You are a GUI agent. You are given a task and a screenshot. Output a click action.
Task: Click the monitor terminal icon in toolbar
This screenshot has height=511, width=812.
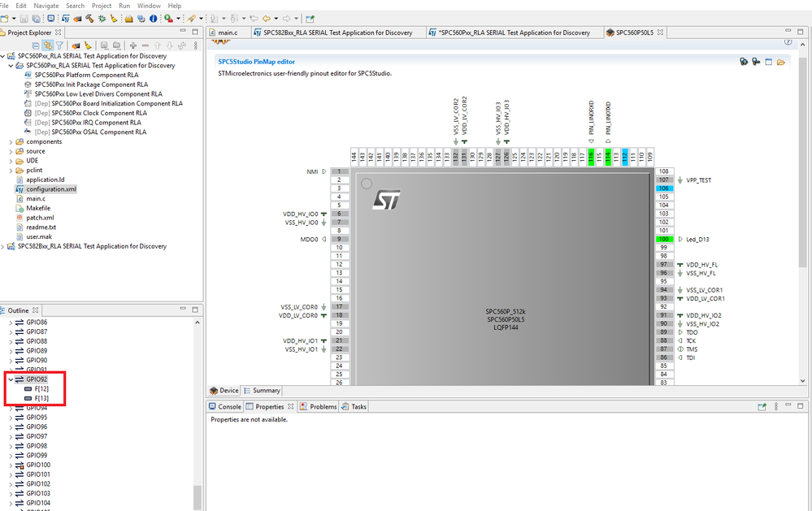[50, 19]
